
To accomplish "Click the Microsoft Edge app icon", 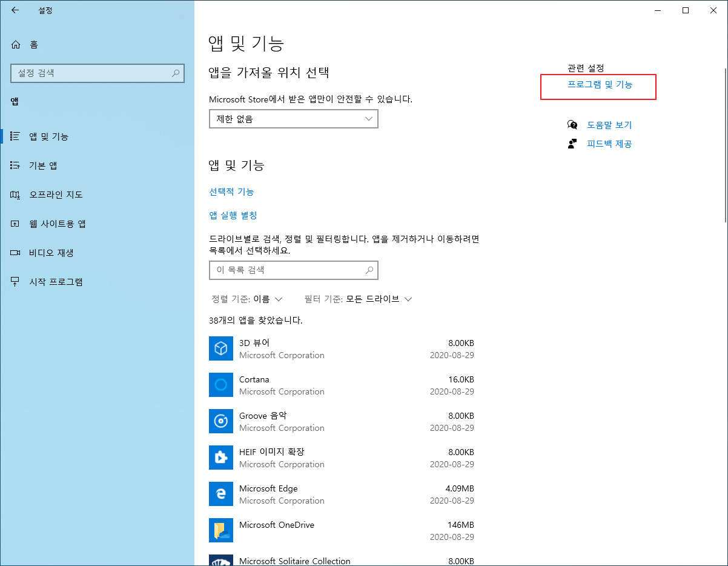I will point(221,494).
